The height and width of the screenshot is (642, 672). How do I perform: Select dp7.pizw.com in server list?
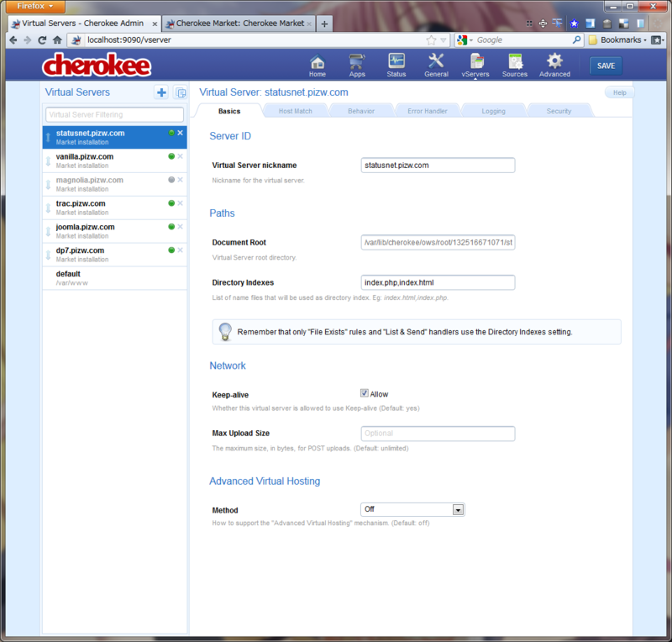(114, 255)
